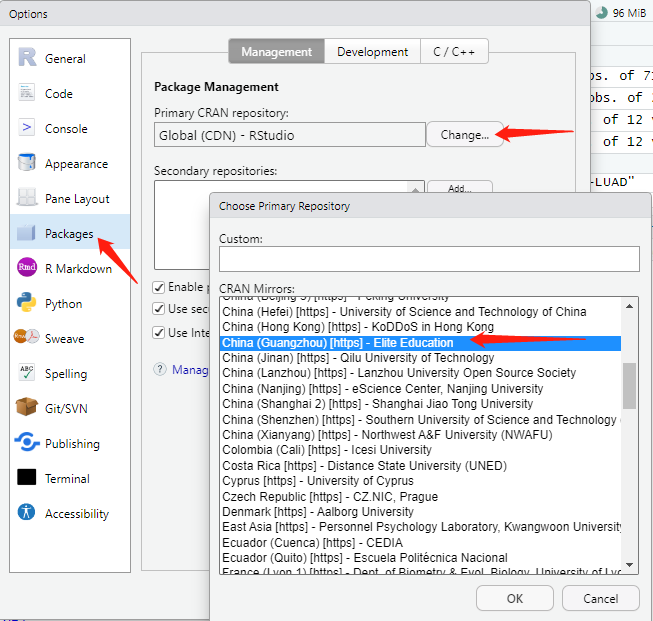Screen dimensions: 653x621
Task: Select China (Shanghai 2) mirror
Action: [x=420, y=404]
